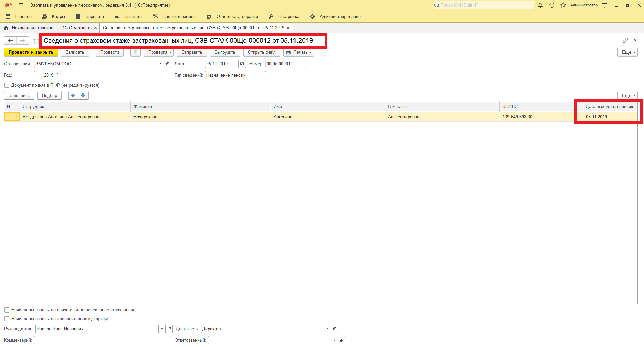Open notifications bell icon
This screenshot has height=347, width=644.
pyautogui.click(x=540, y=5)
